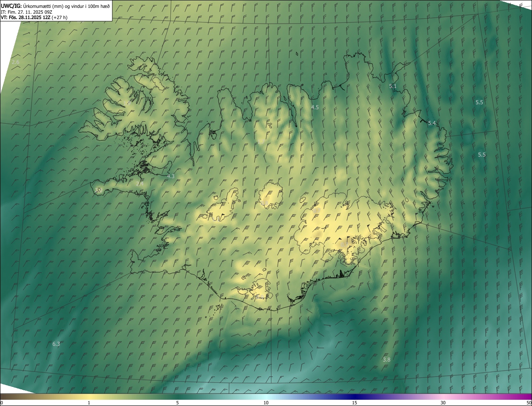Click the '1' tick label on the color scale

[89, 403]
